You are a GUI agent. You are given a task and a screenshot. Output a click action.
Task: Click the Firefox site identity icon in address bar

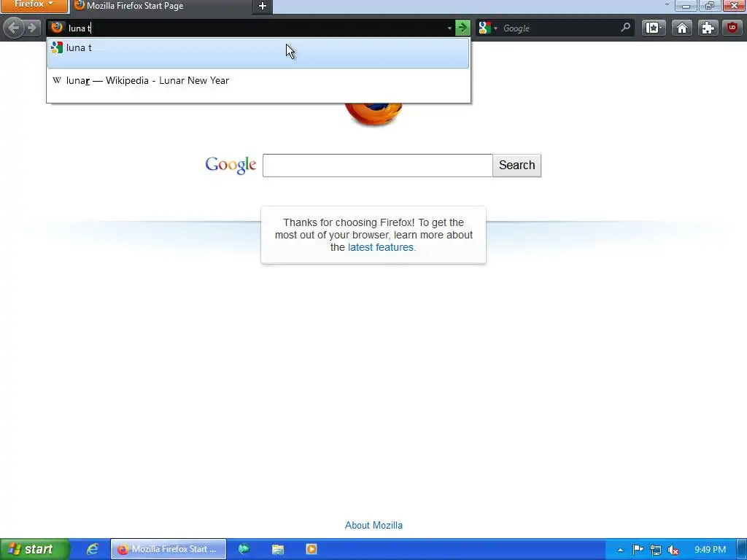point(57,28)
